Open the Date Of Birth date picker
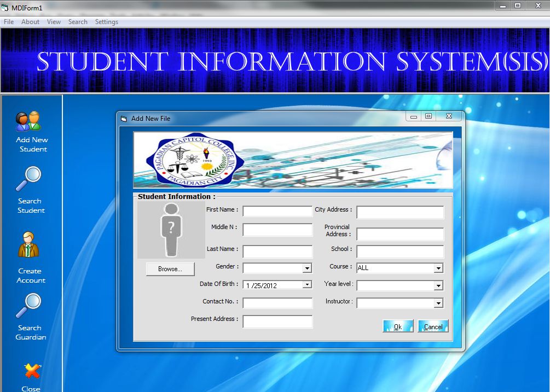This screenshot has height=392, width=550. [309, 285]
